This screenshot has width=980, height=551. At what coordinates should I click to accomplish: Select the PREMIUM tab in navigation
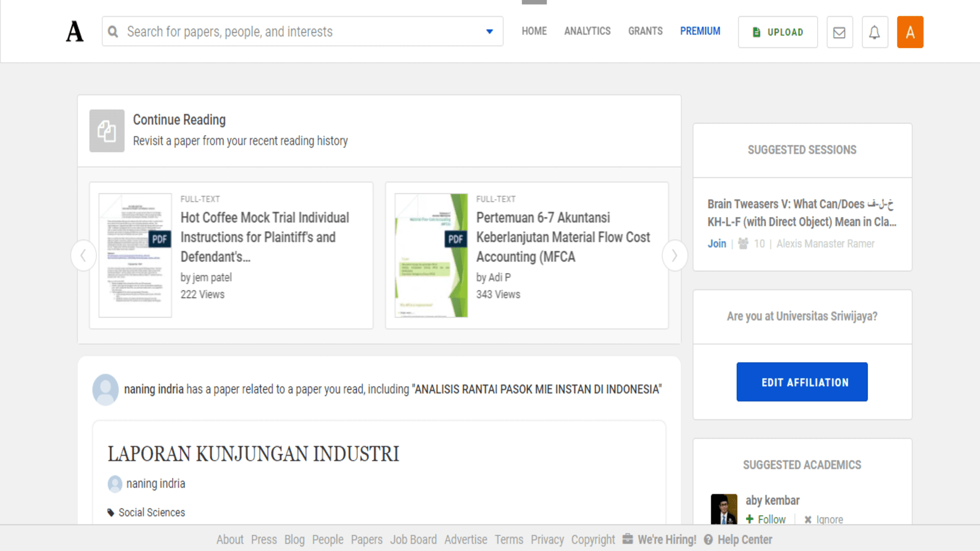click(x=700, y=31)
